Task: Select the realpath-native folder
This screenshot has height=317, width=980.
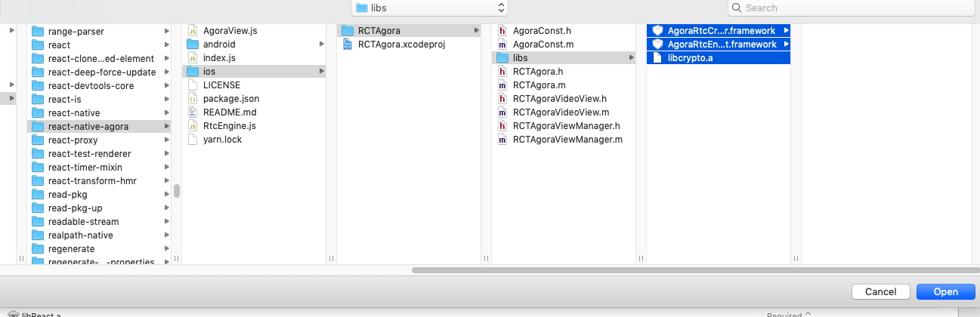Action: (99, 235)
